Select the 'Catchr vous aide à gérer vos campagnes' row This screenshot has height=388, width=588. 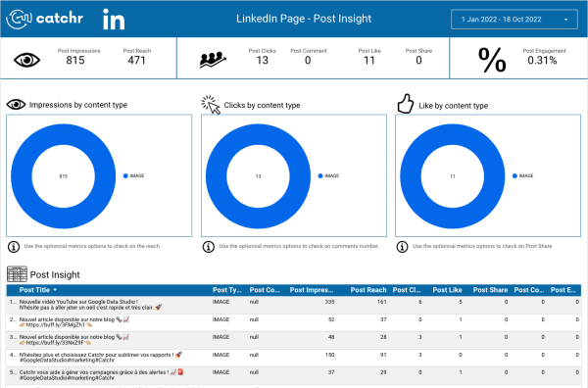click(x=294, y=375)
